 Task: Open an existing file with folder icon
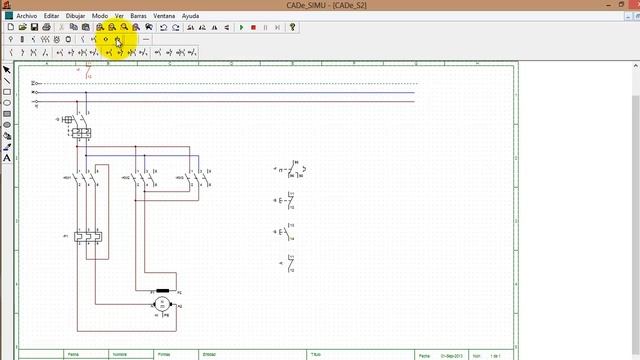tap(22, 27)
